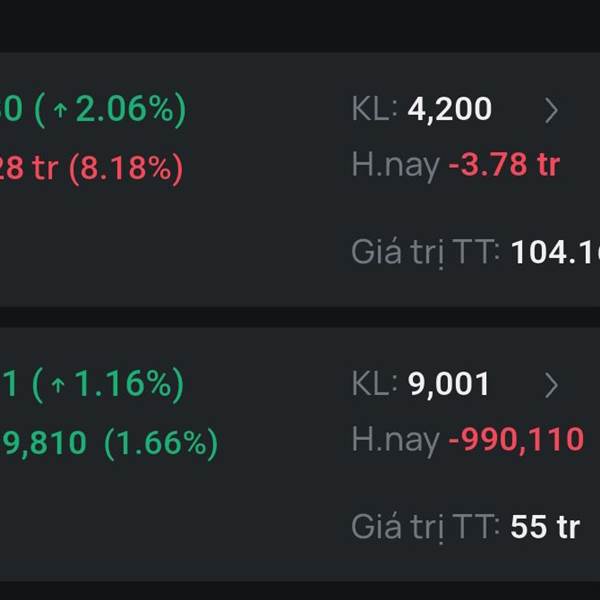Open the chevron next to KL 9,001

551,384
